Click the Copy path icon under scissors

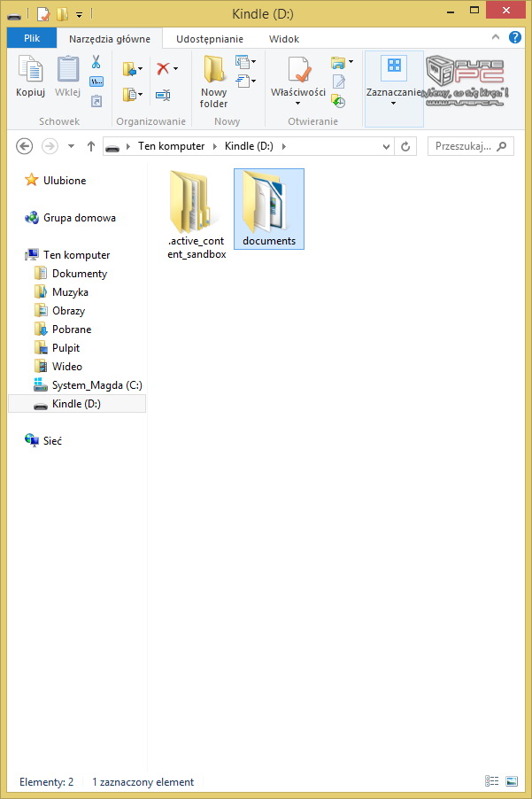[x=96, y=81]
